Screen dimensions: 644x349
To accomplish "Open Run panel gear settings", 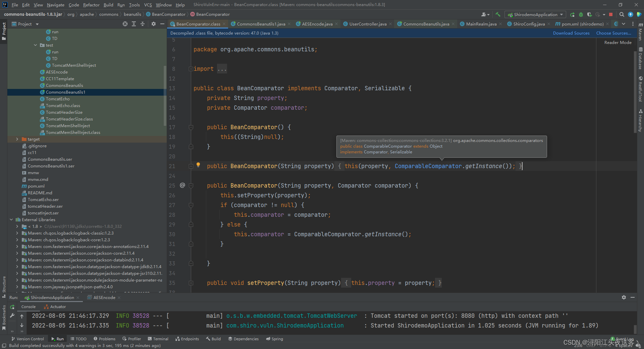I will tap(624, 297).
